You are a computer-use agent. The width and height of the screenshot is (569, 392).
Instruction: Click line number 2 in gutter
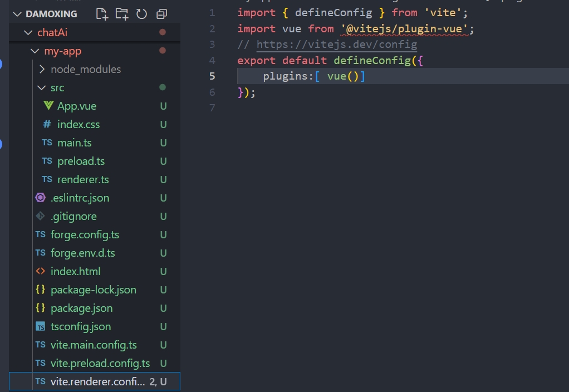click(212, 29)
